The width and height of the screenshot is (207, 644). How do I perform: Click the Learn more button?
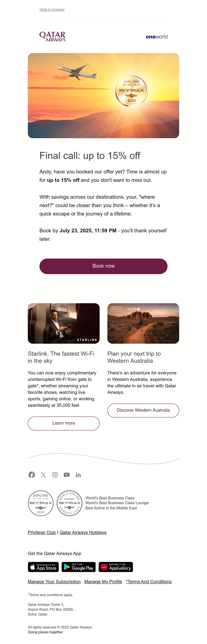tap(64, 423)
